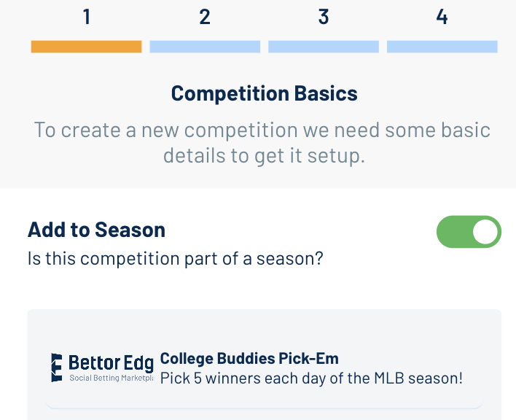Click the Bettor Edge flag logo icon
Viewport: 516px width, 420px height.
coord(57,367)
